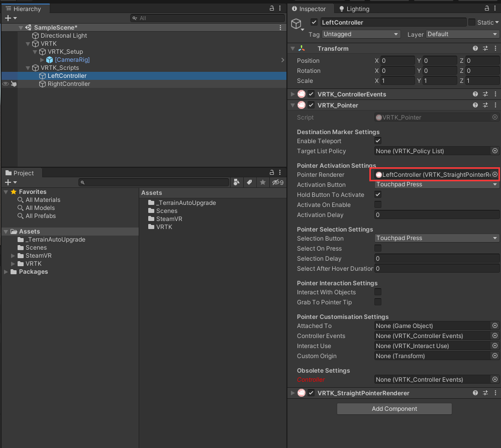Pick object for Target List Policy
The width and height of the screenshot is (501, 448).
pos(494,151)
